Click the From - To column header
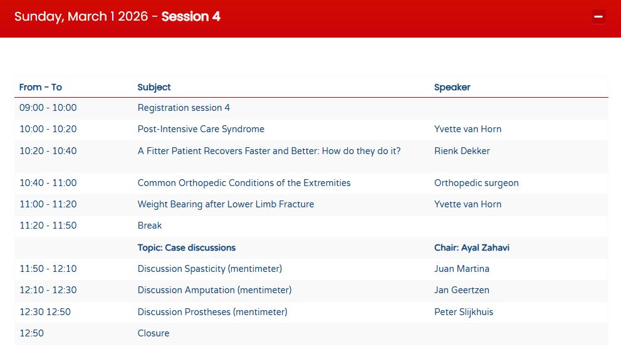This screenshot has height=364, width=621. click(x=41, y=87)
